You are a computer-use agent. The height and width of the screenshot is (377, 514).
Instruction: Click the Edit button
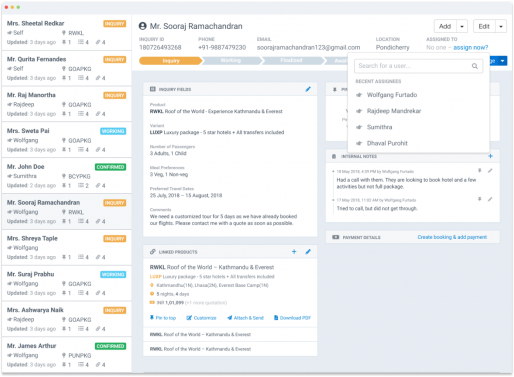click(484, 26)
